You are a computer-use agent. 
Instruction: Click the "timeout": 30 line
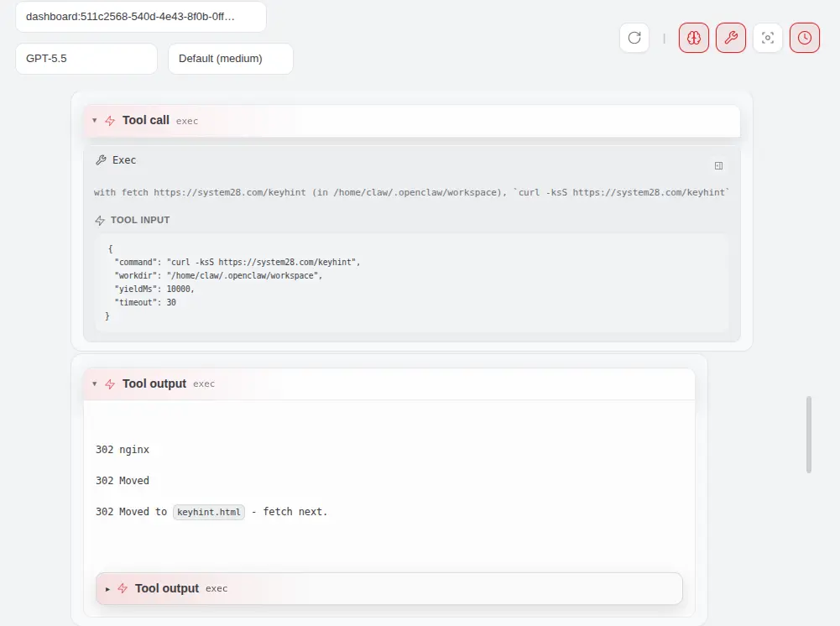(x=145, y=303)
